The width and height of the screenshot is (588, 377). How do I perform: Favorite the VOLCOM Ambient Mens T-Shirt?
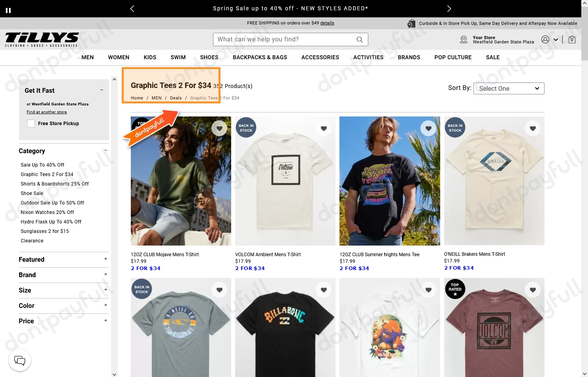(x=324, y=128)
